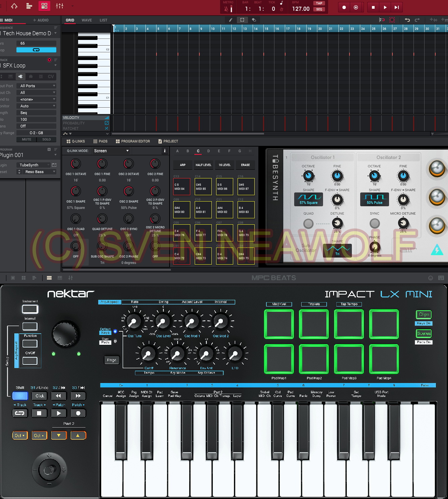
Task: Click the ARP button
Action: [x=183, y=165]
